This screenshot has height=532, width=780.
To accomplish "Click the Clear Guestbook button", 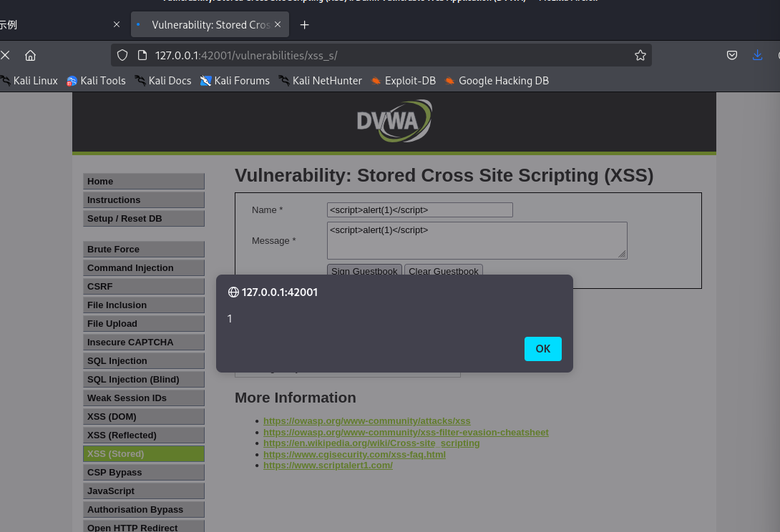I will point(443,270).
